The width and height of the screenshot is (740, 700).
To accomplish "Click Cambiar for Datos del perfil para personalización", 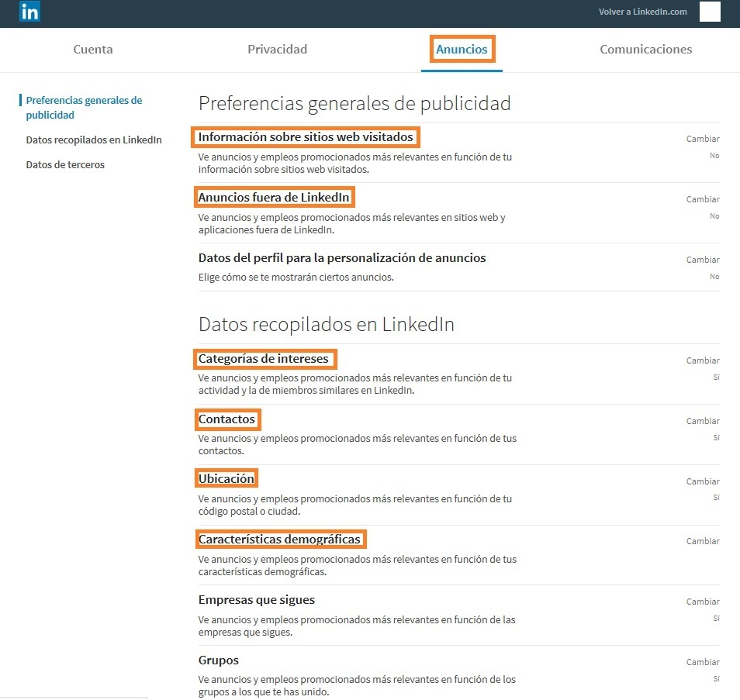I will tap(703, 260).
